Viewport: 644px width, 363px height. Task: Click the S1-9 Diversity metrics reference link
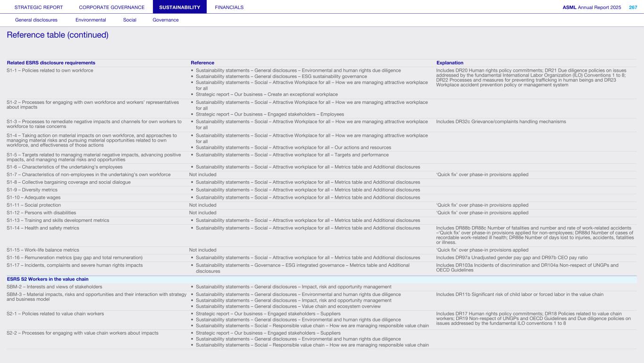point(308,190)
